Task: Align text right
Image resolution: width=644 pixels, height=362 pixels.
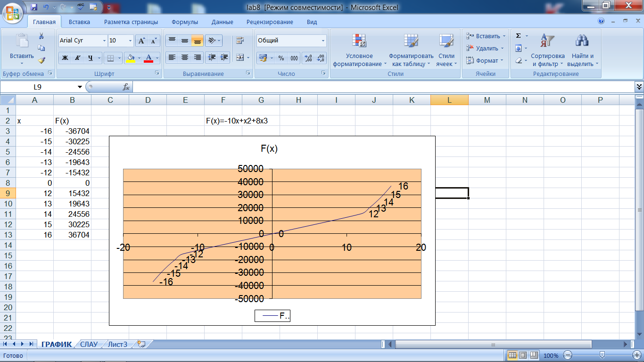Action: [x=198, y=58]
